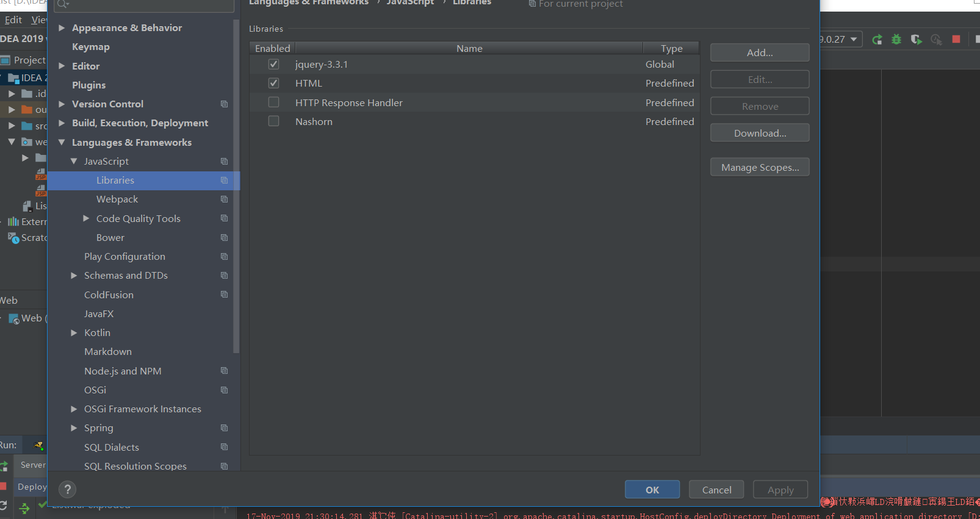
Task: Click the Download... button
Action: click(760, 133)
